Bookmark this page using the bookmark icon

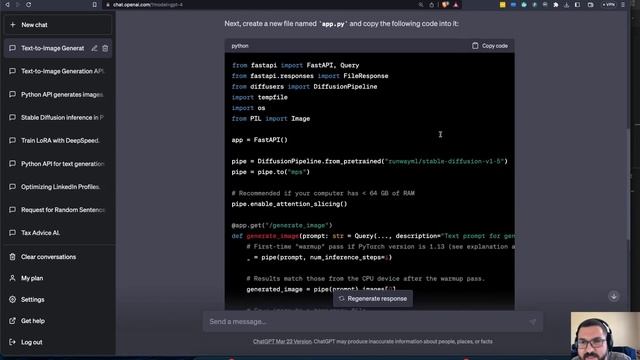pos(95,4)
